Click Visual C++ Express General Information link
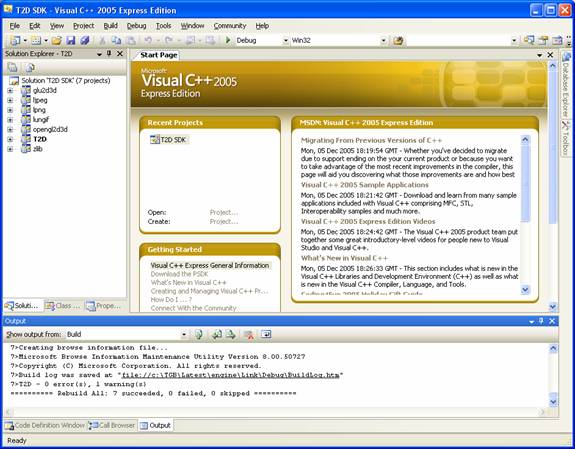Image resolution: width=575 pixels, height=449 pixels. (210, 265)
